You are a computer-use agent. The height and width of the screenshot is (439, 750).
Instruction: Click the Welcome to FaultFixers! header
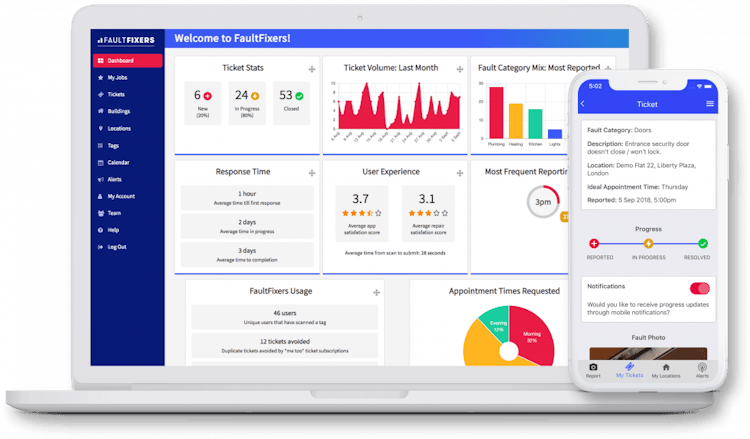click(232, 38)
